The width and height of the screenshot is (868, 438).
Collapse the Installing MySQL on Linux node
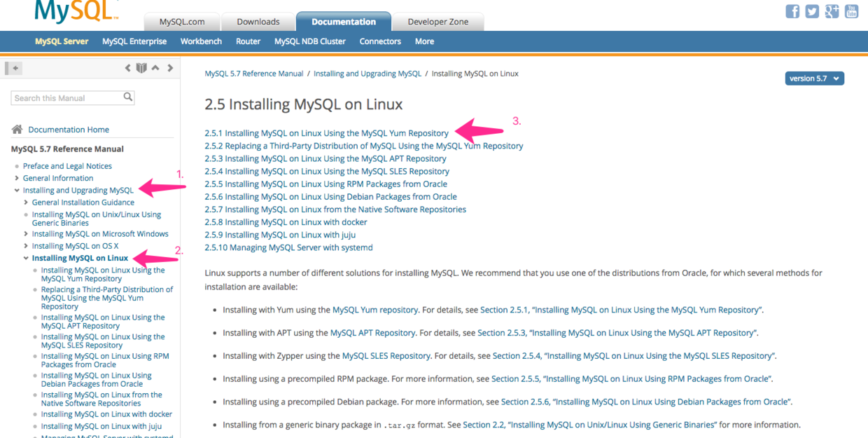click(x=26, y=259)
